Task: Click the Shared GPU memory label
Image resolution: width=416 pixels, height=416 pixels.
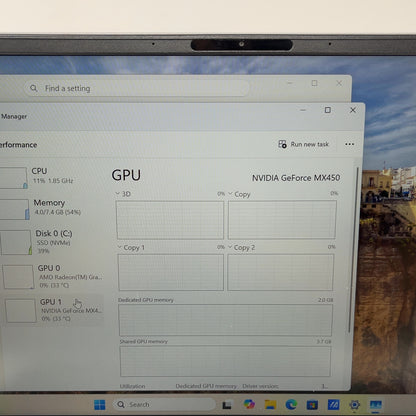Action: click(x=144, y=341)
